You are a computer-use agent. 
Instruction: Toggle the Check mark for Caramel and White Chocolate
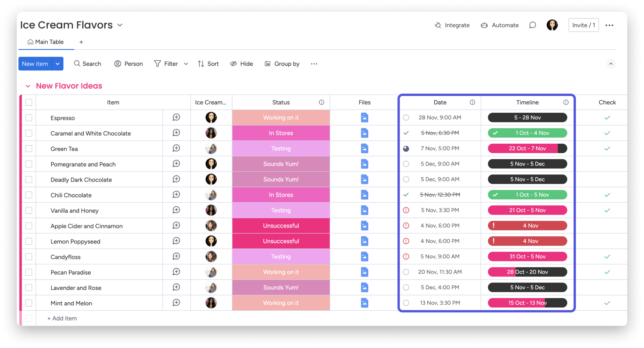pyautogui.click(x=607, y=133)
